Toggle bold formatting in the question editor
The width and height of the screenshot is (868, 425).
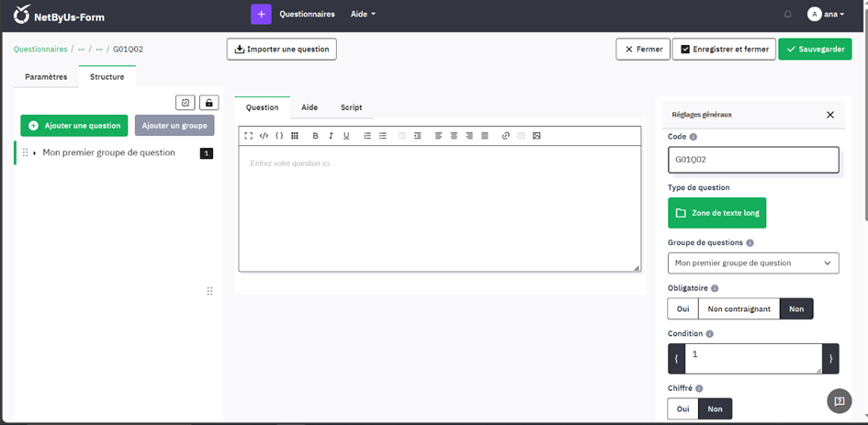316,136
